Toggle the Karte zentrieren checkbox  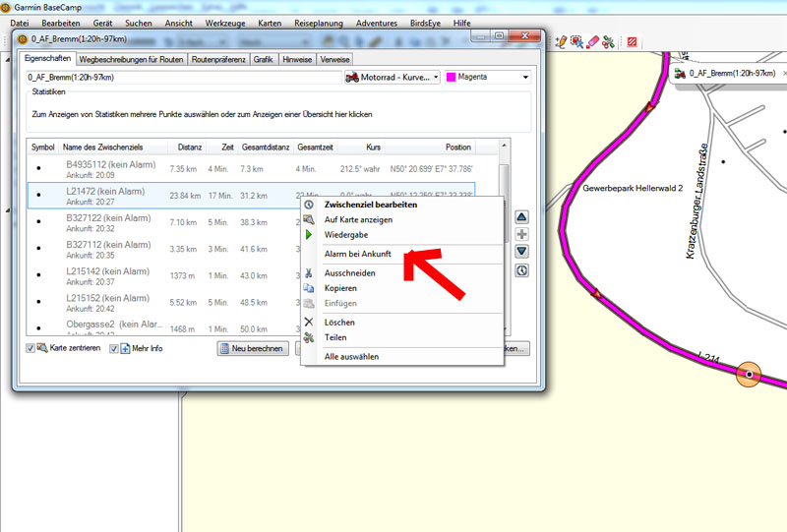click(x=30, y=348)
